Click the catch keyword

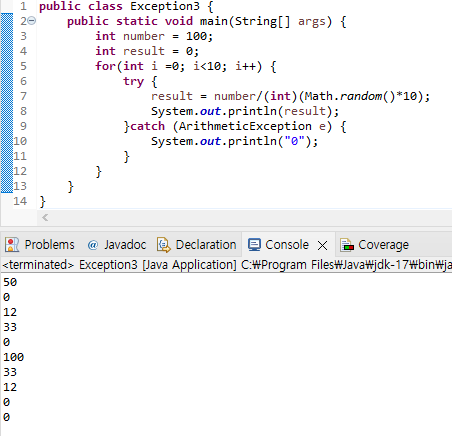click(x=147, y=126)
